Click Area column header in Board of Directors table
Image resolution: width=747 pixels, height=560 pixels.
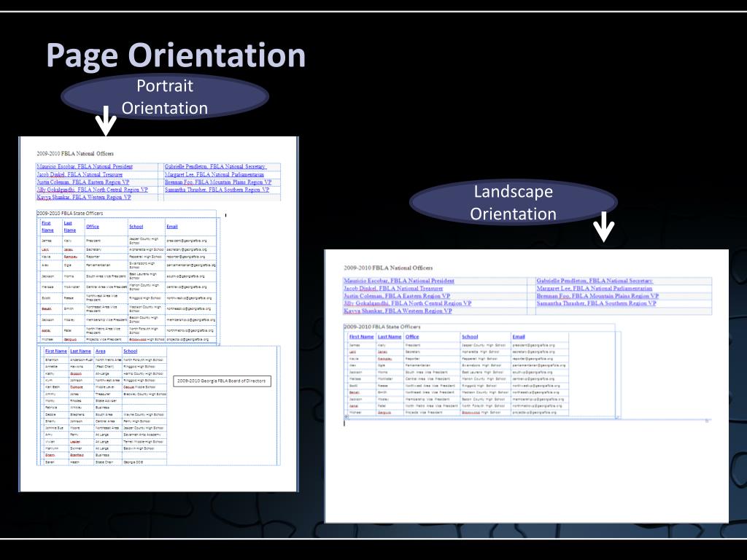101,351
